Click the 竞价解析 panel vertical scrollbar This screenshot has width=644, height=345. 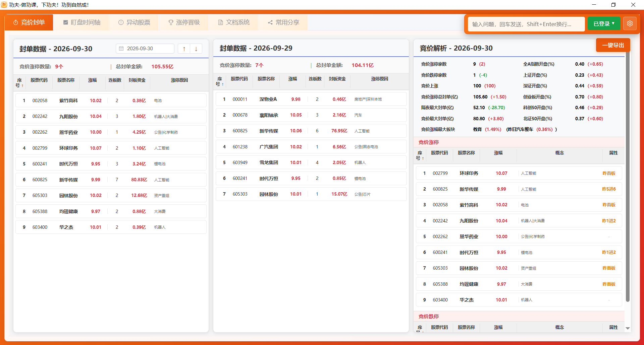[x=628, y=178]
